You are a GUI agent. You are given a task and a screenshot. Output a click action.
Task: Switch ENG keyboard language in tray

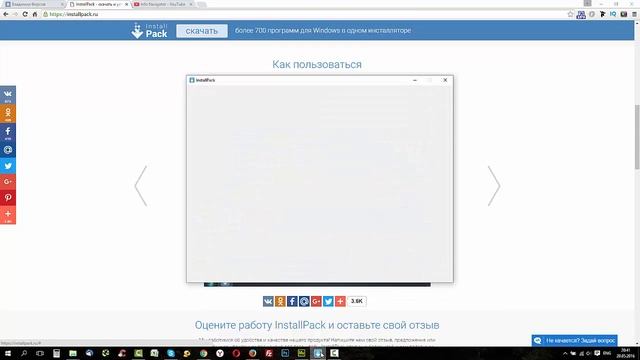coord(607,353)
